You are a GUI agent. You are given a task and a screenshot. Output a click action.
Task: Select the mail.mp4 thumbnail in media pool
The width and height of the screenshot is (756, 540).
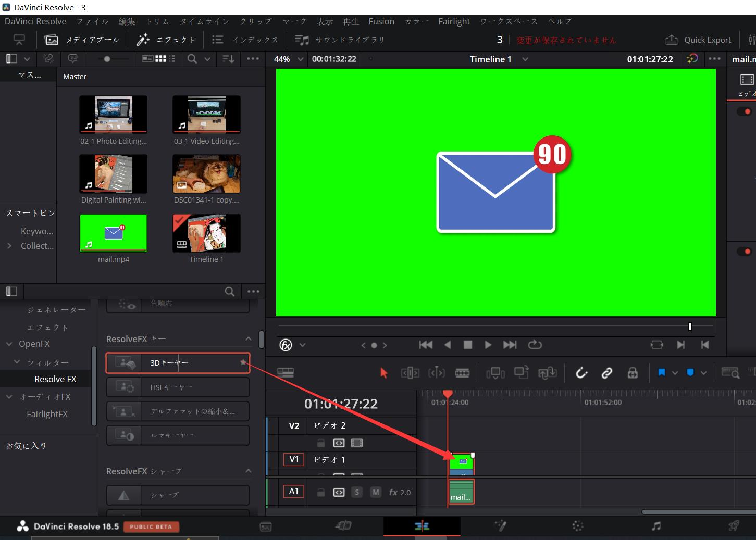[114, 233]
